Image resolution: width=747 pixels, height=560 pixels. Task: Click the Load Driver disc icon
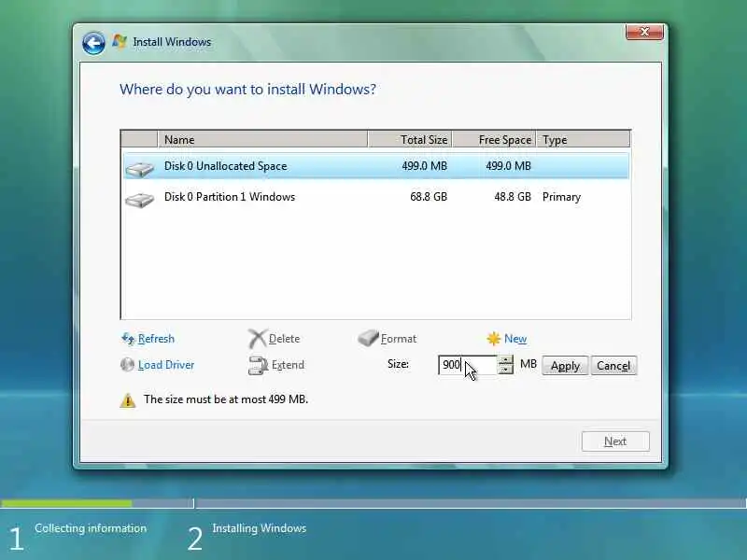127,365
